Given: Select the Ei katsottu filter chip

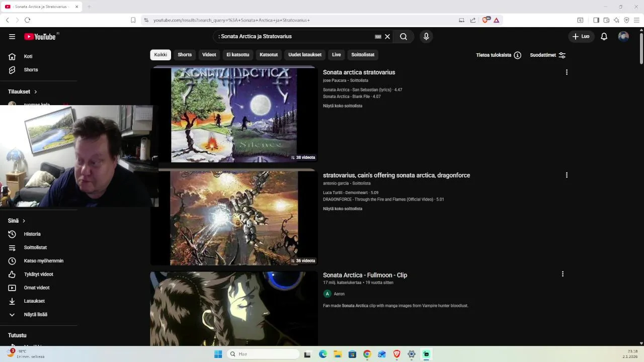Looking at the screenshot, I should (x=237, y=55).
